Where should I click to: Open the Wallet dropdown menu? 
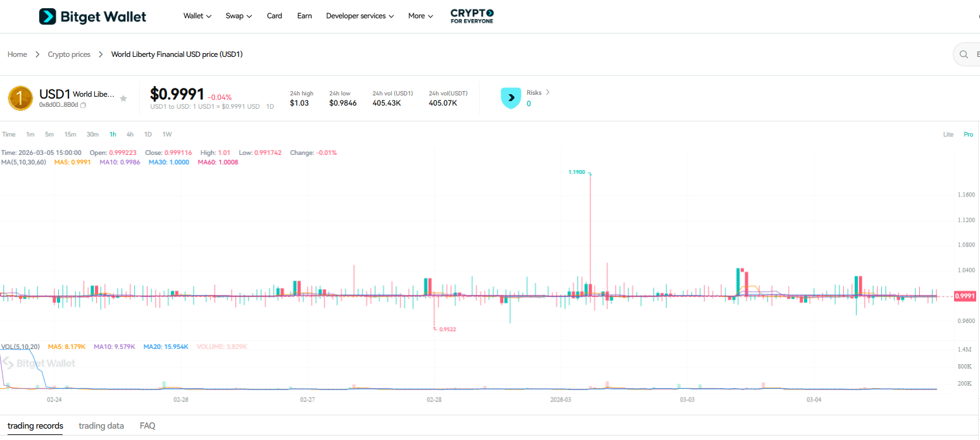tap(197, 16)
